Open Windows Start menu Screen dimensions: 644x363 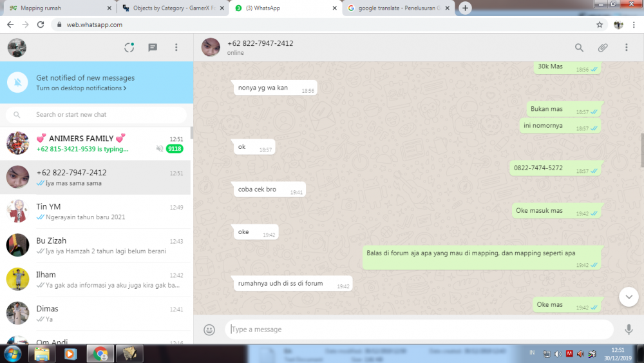[13, 353]
